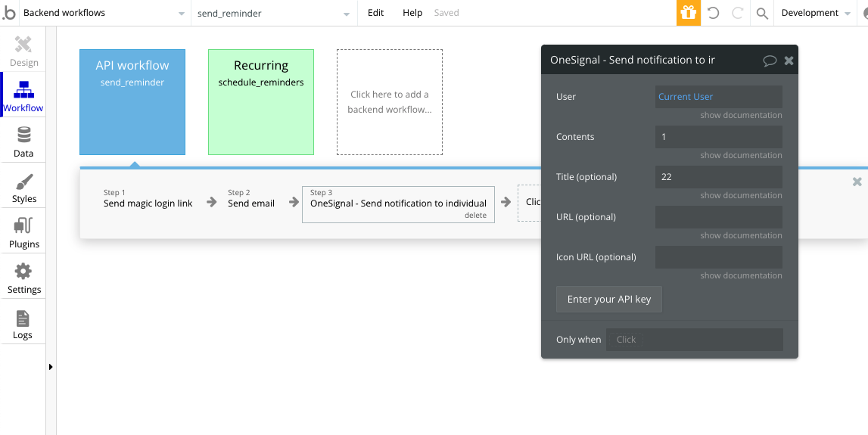
Task: Select Step 2 Send email
Action: tap(250, 198)
